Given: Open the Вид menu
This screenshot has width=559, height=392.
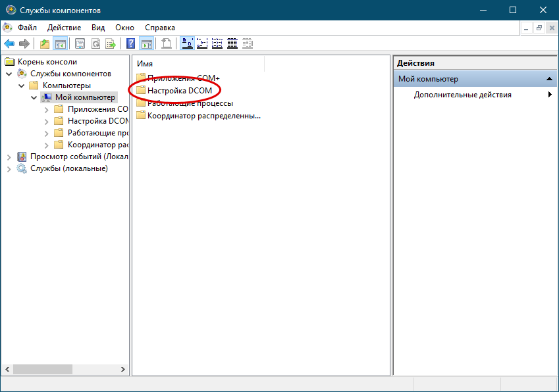Looking at the screenshot, I should [x=98, y=28].
